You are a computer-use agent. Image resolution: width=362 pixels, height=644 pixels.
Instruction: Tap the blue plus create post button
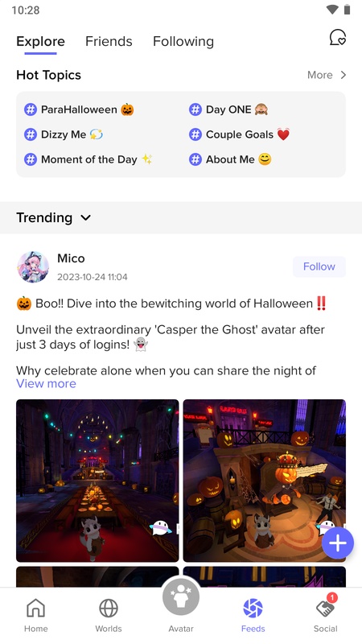[x=337, y=543]
